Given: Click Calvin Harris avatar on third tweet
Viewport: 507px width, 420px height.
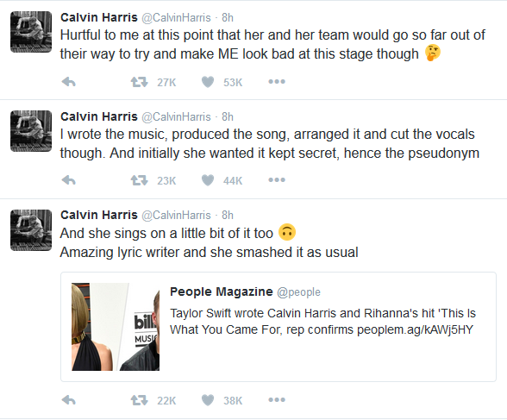Looking at the screenshot, I should [31, 230].
